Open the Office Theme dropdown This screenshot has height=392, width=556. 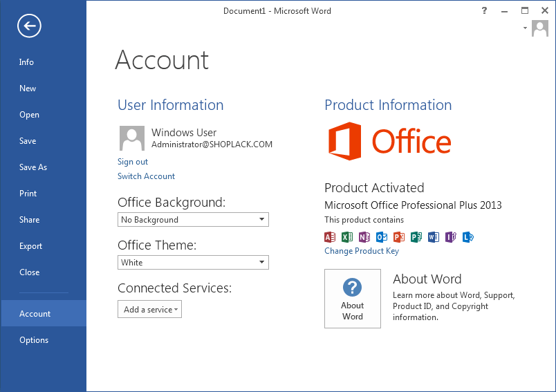[193, 263]
